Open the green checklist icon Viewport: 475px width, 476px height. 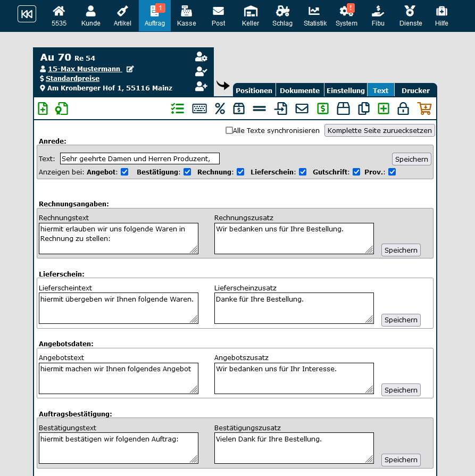coord(177,109)
